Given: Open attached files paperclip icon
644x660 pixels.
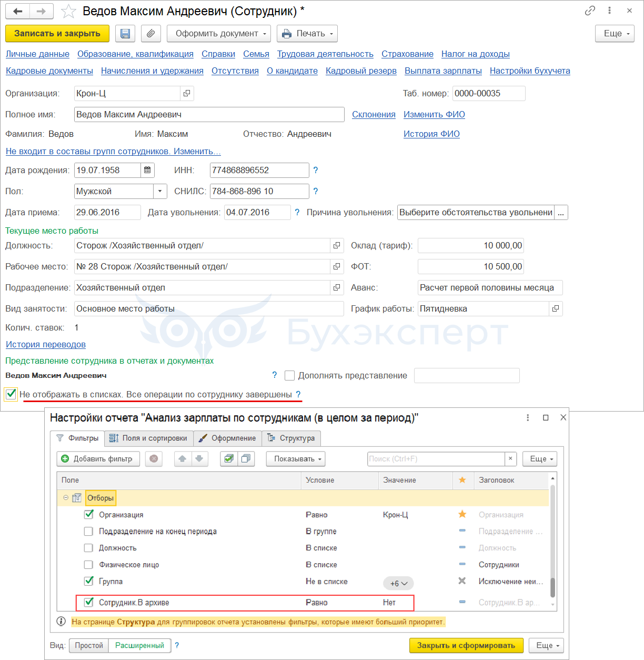Looking at the screenshot, I should click(x=150, y=34).
